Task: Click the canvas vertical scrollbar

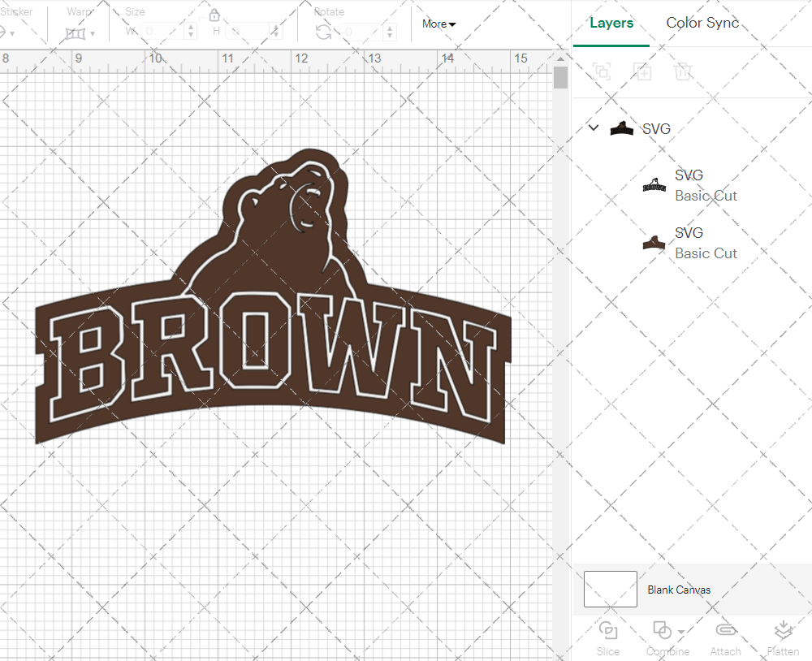Action: point(559,77)
